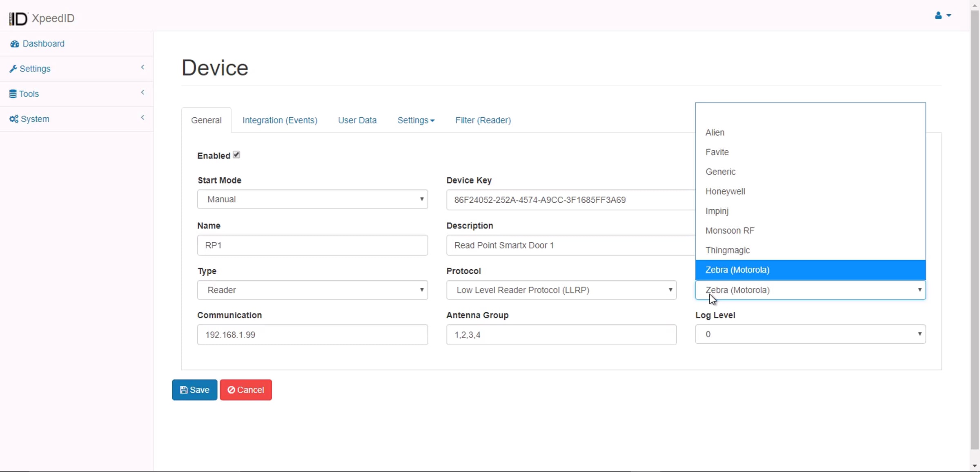The height and width of the screenshot is (472, 980).
Task: Click the Tools database icon
Action: [x=13, y=94]
